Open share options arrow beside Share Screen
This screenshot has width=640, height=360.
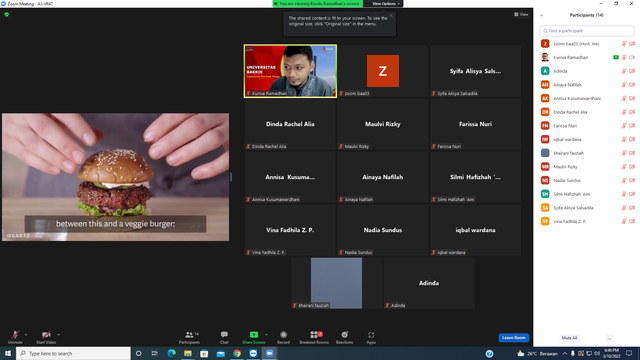coord(267,335)
